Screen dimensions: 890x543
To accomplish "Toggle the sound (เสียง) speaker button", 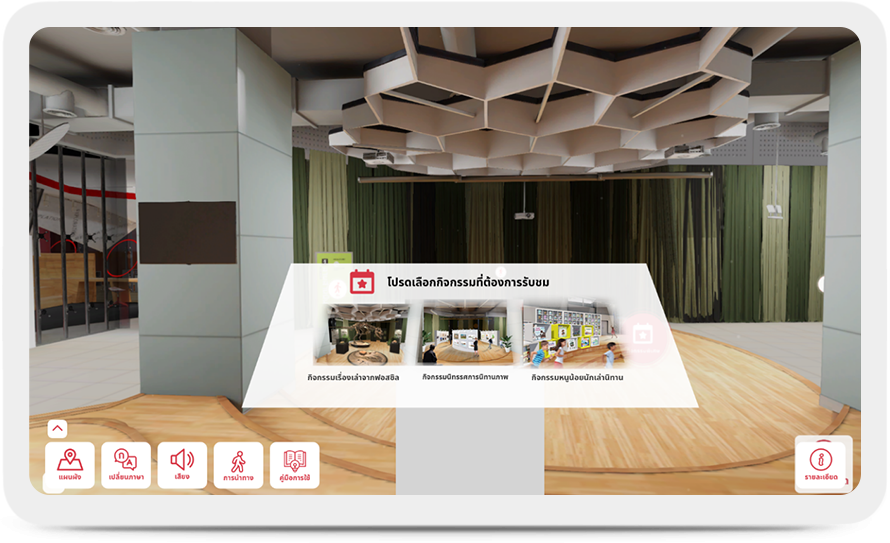I will [182, 465].
